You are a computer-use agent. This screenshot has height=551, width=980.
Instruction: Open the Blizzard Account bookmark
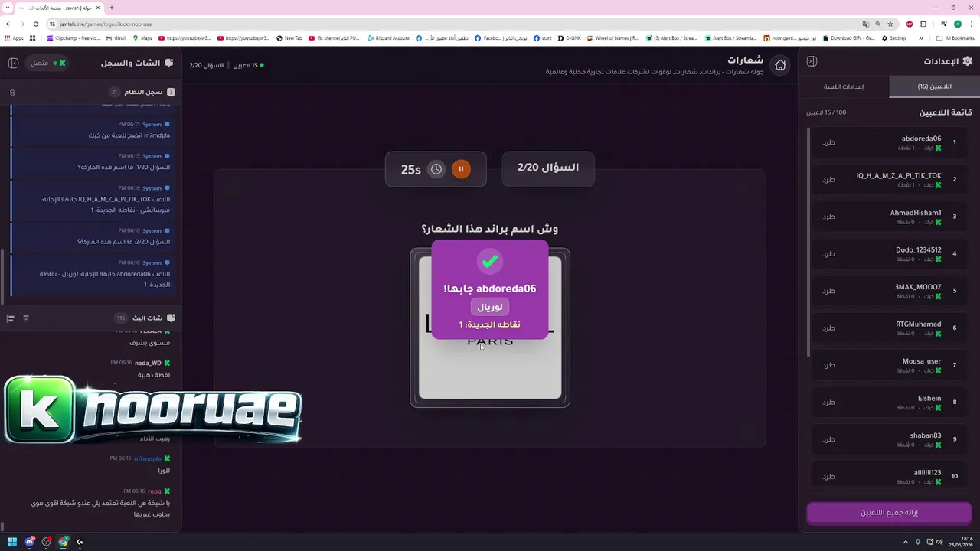click(389, 38)
